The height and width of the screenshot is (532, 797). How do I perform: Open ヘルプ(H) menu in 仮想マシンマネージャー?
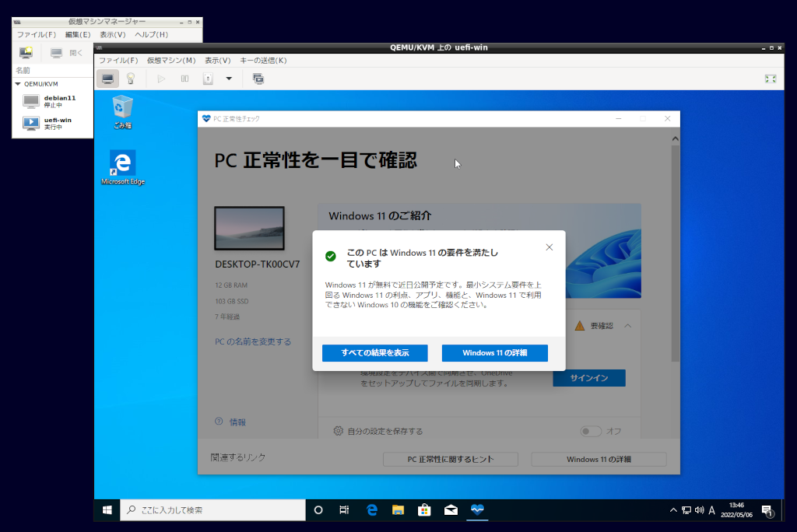coord(151,34)
